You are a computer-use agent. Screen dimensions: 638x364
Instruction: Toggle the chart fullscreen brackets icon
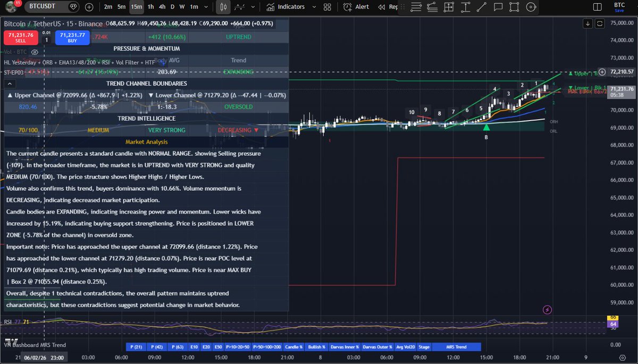600,23
